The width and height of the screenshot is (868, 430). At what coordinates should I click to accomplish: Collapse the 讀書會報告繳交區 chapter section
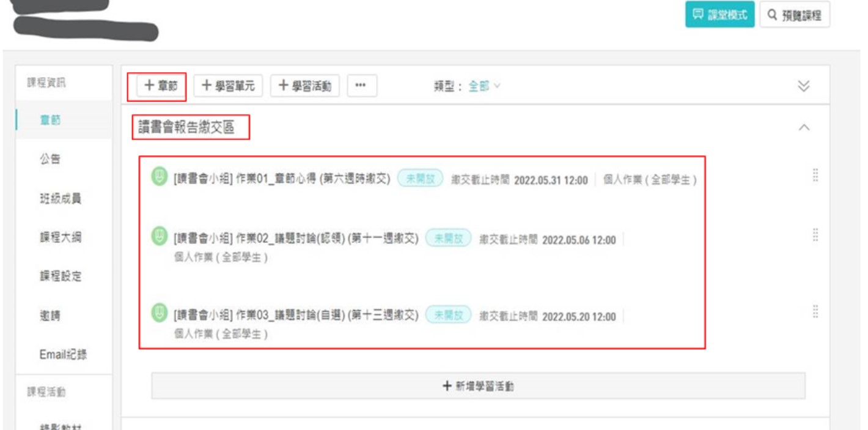pos(804,128)
